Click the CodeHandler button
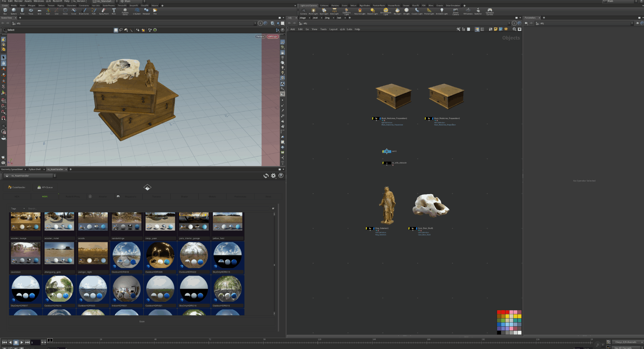The height and width of the screenshot is (349, 644). (17, 187)
